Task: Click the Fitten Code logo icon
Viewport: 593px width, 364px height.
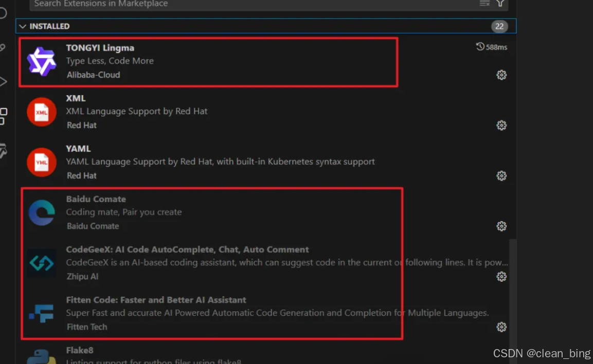Action: [x=42, y=313]
